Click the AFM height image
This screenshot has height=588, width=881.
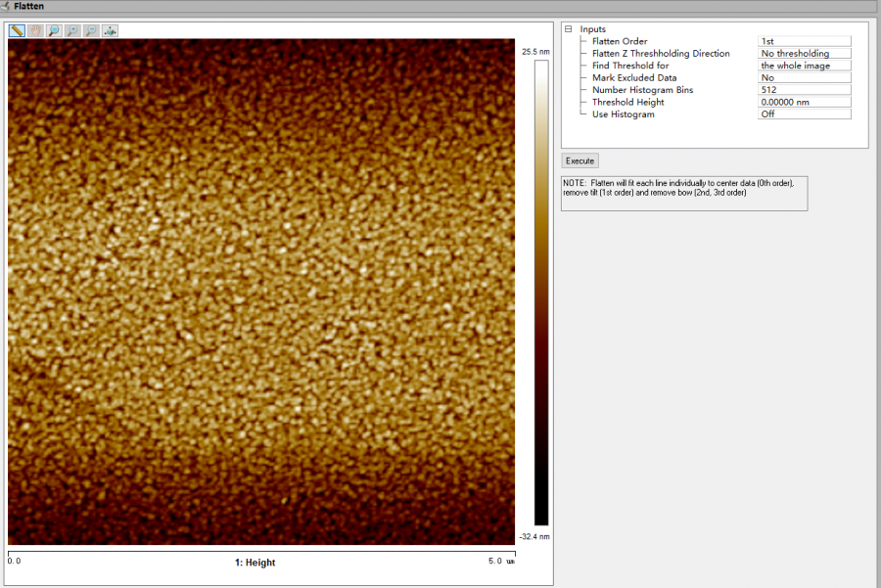point(261,292)
